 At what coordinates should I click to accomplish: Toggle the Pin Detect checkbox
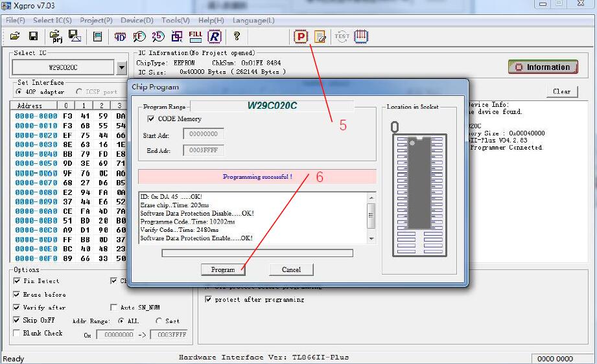tap(16, 280)
